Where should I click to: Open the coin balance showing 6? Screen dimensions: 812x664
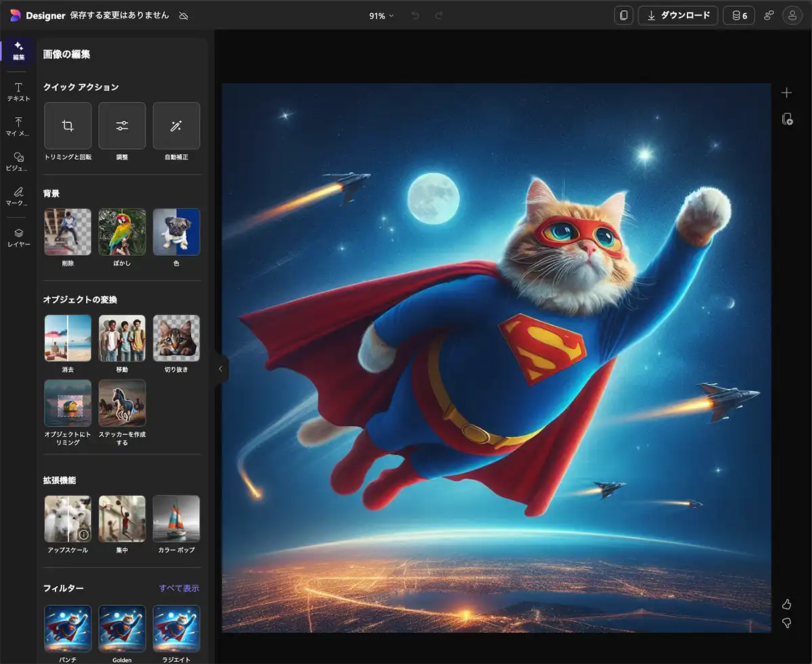coord(740,16)
